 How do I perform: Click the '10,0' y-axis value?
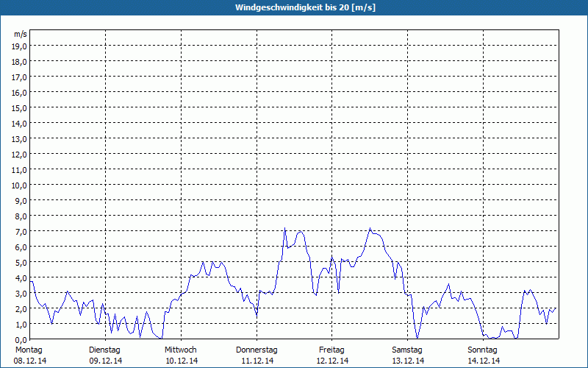[x=20, y=185]
